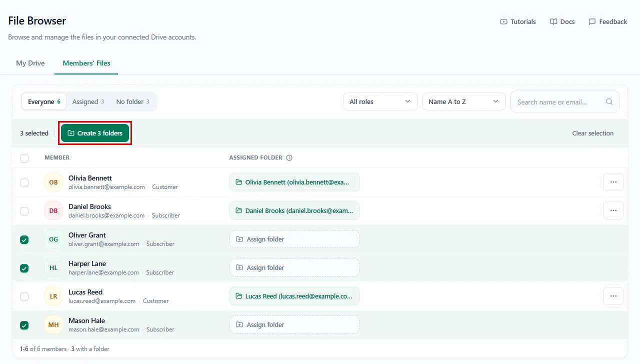Click folder-plus icon in Oliver Grant's row
Image resolution: width=640 pixels, height=364 pixels.
[239, 239]
